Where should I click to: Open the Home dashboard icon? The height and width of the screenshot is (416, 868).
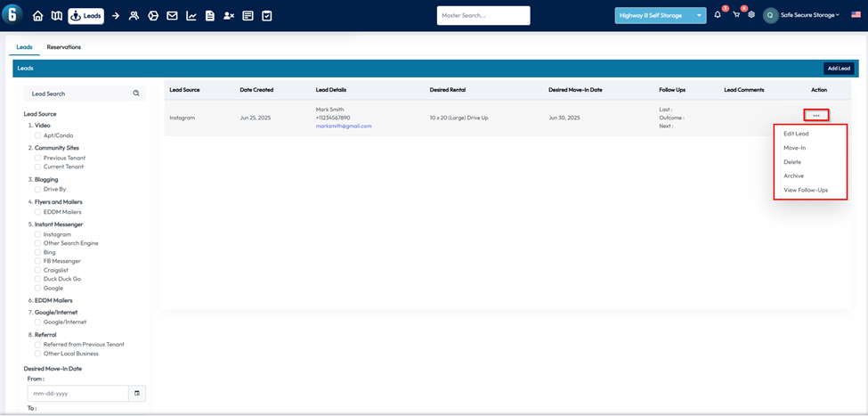[37, 16]
